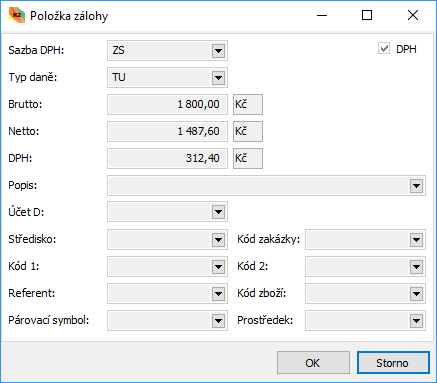The image size is (437, 383).
Task: Expand the Referent dropdown
Action: [x=218, y=294]
